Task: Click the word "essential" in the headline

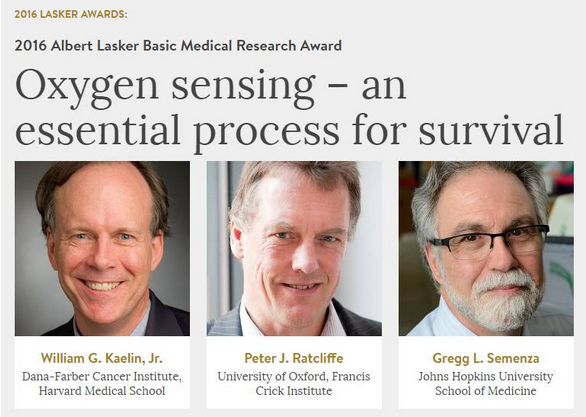Action: (98, 130)
